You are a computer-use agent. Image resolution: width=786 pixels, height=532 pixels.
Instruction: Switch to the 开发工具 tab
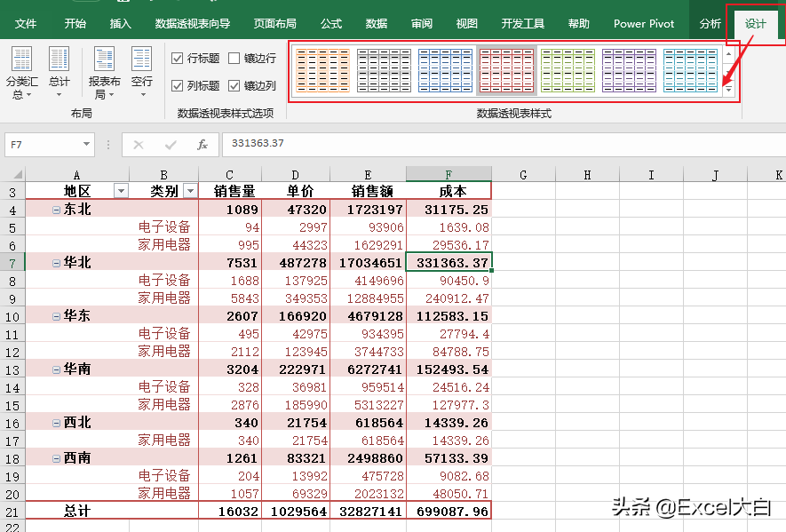point(523,24)
